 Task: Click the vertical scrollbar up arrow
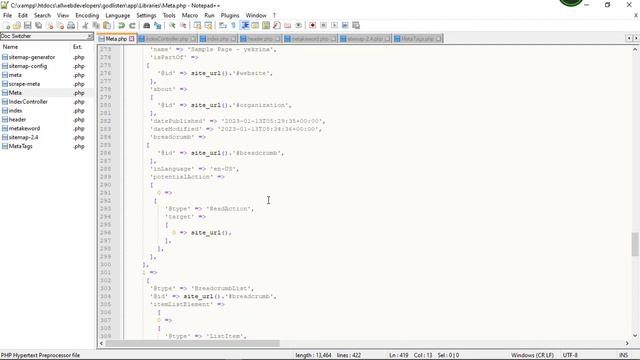(635, 49)
